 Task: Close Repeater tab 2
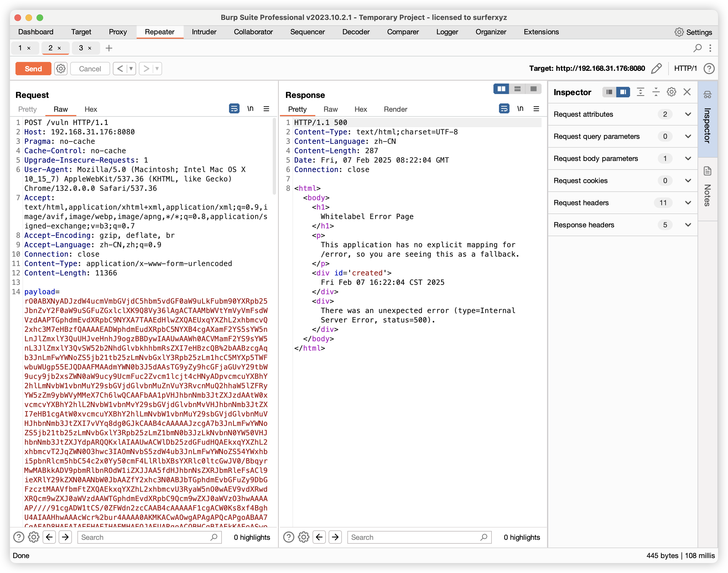[x=59, y=48]
